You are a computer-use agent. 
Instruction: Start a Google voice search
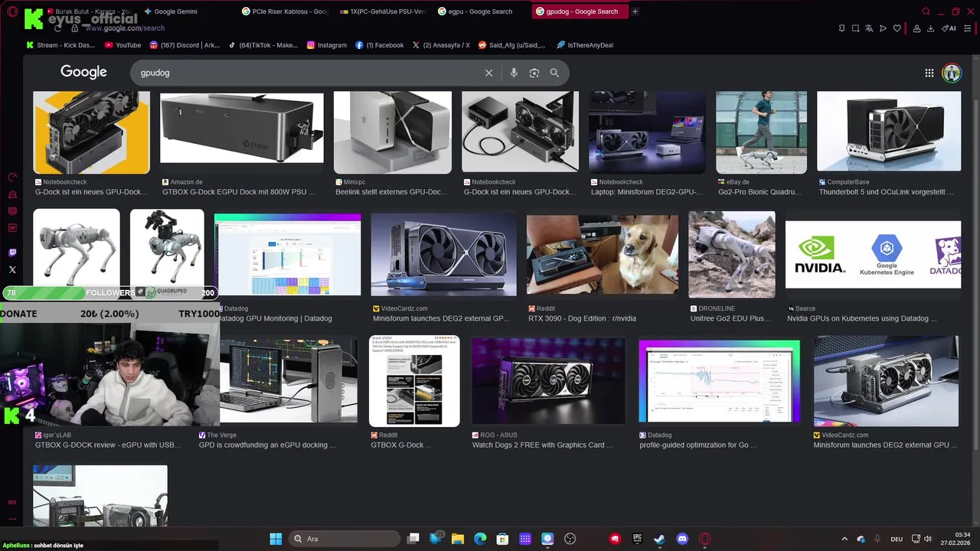click(x=514, y=73)
